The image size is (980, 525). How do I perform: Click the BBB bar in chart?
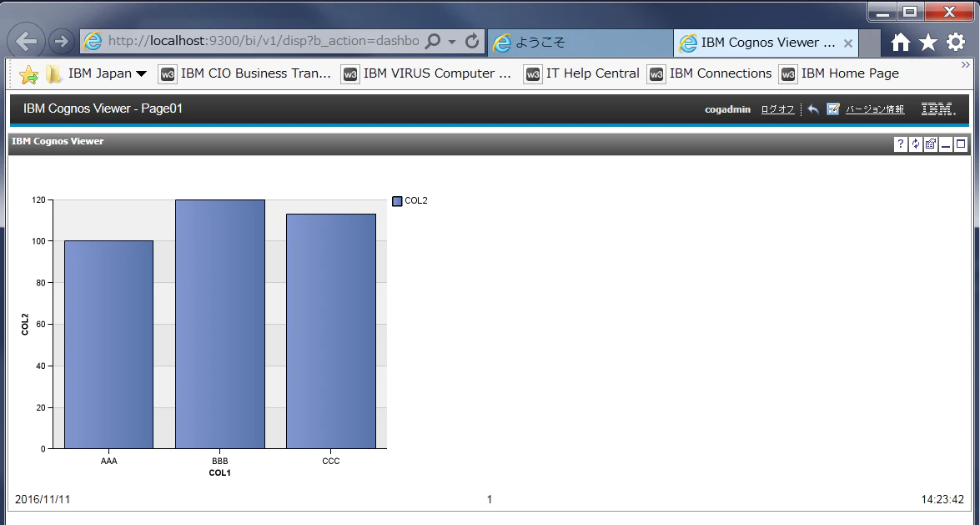tap(220, 324)
